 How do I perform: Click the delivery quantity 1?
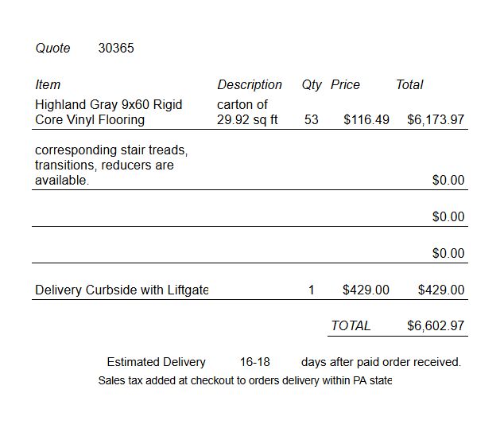(x=311, y=290)
